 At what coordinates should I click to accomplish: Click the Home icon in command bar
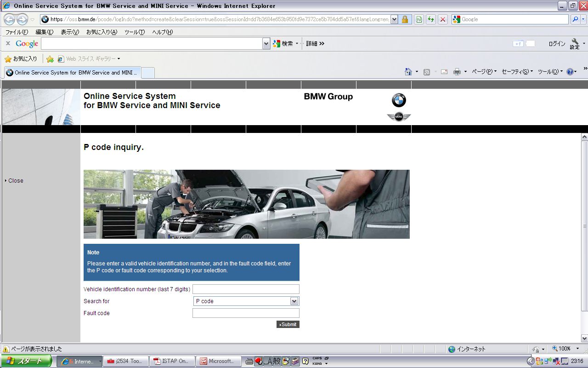coord(408,72)
